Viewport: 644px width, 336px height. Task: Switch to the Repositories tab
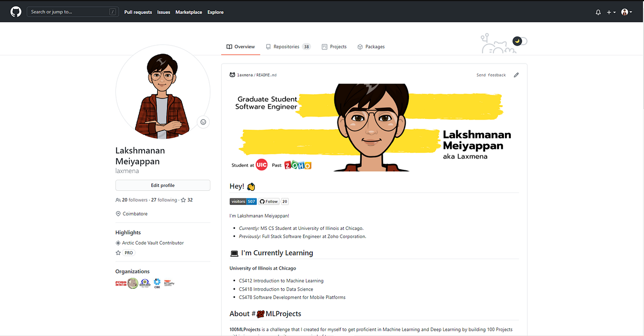pos(288,47)
